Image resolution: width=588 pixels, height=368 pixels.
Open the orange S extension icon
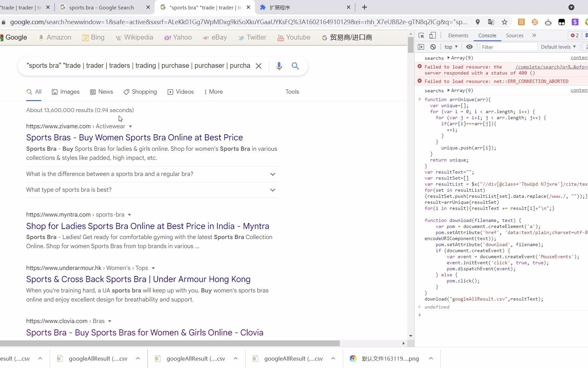(x=535, y=22)
